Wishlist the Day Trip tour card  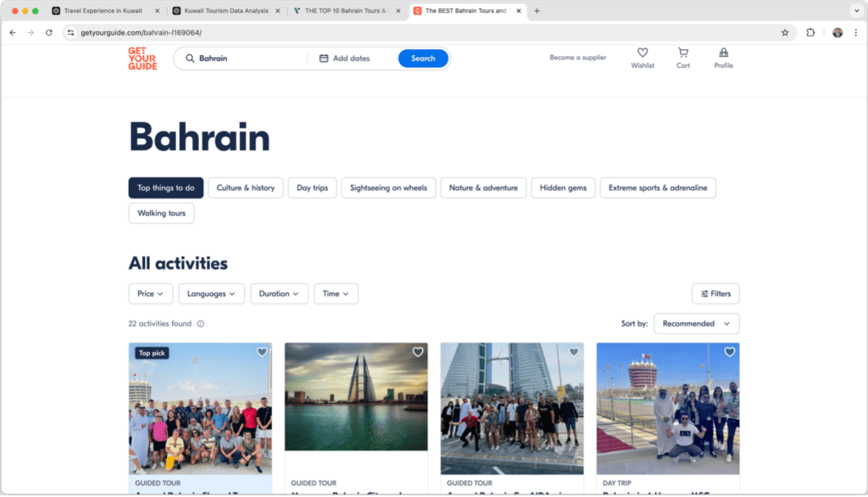[730, 352]
